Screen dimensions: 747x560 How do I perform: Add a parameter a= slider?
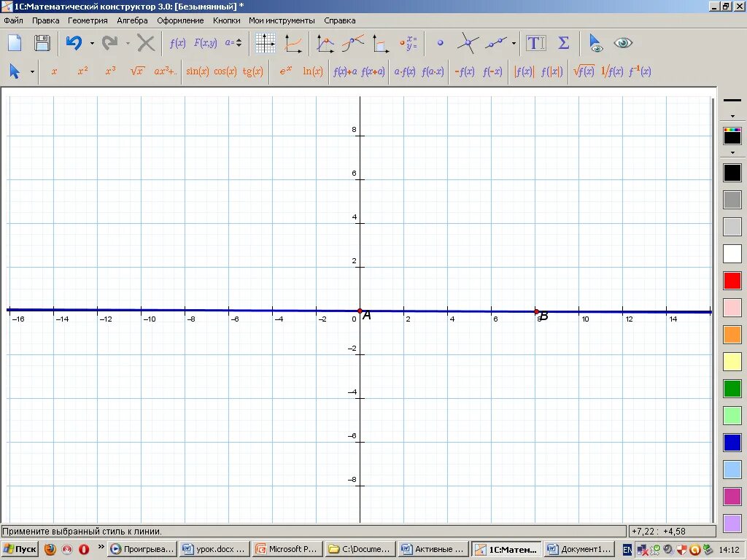pyautogui.click(x=233, y=43)
